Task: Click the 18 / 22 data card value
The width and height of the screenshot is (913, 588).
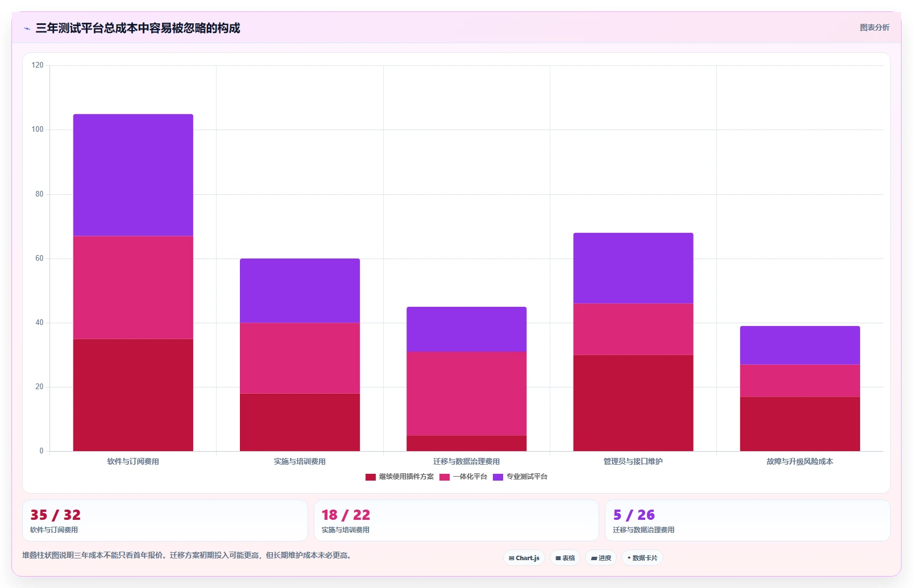Action: point(346,515)
